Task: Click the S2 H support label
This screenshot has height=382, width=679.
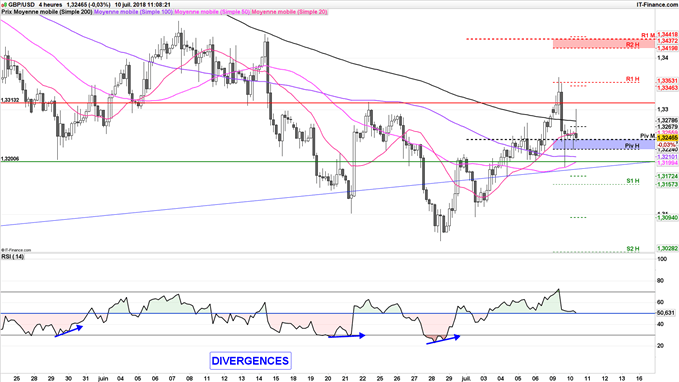Action: coord(633,249)
